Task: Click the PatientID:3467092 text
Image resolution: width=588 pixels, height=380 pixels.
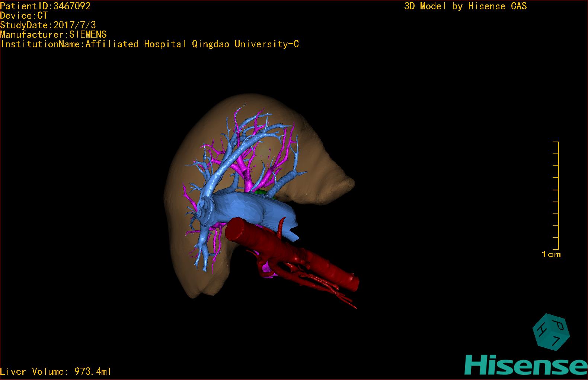Action: click(45, 6)
